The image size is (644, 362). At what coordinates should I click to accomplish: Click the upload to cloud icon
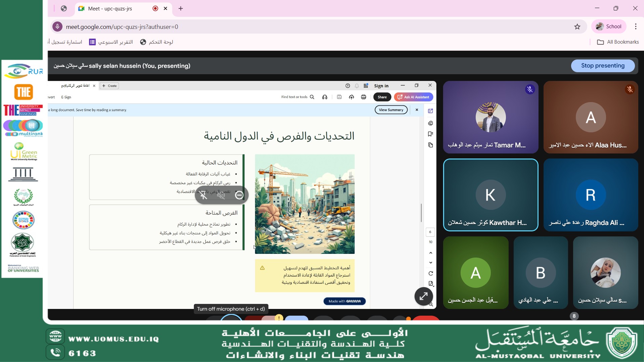tap(351, 97)
